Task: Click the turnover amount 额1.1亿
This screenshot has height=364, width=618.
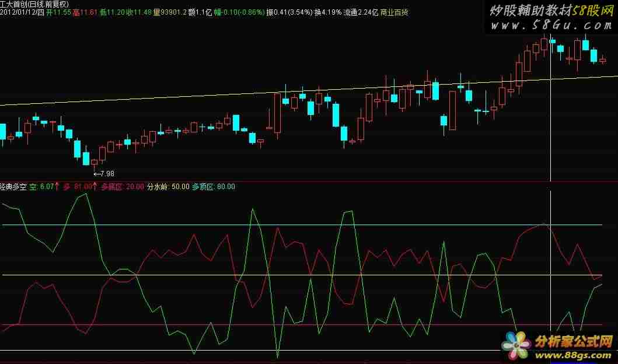Action: coord(200,12)
